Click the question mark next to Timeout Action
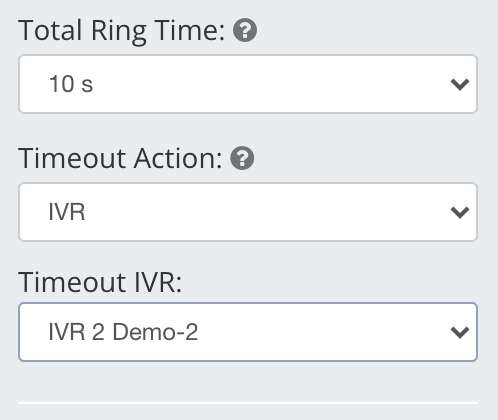498x420 pixels. [242, 158]
